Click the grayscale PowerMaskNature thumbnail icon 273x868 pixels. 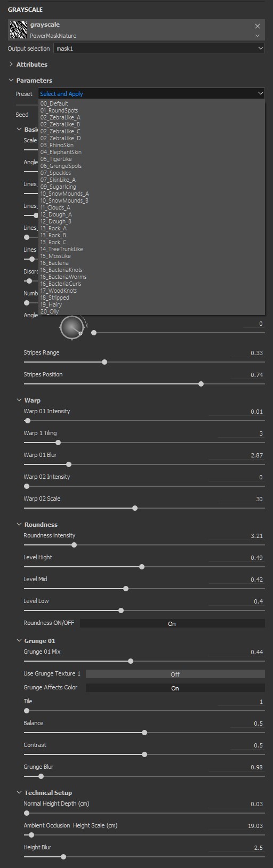18,30
